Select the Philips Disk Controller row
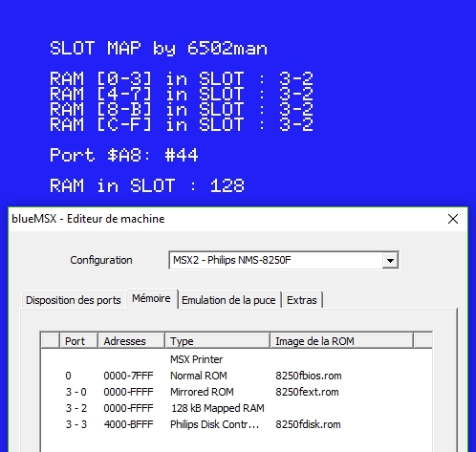 pyautogui.click(x=236, y=424)
